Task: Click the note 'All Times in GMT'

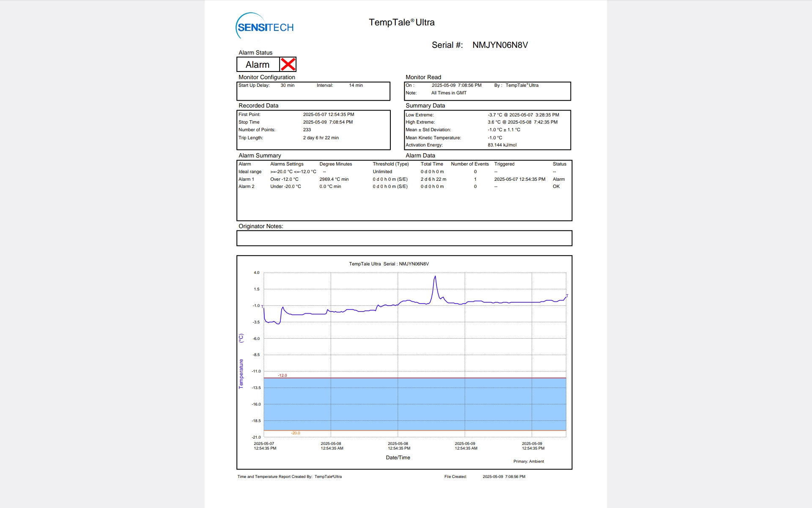Action: click(449, 93)
